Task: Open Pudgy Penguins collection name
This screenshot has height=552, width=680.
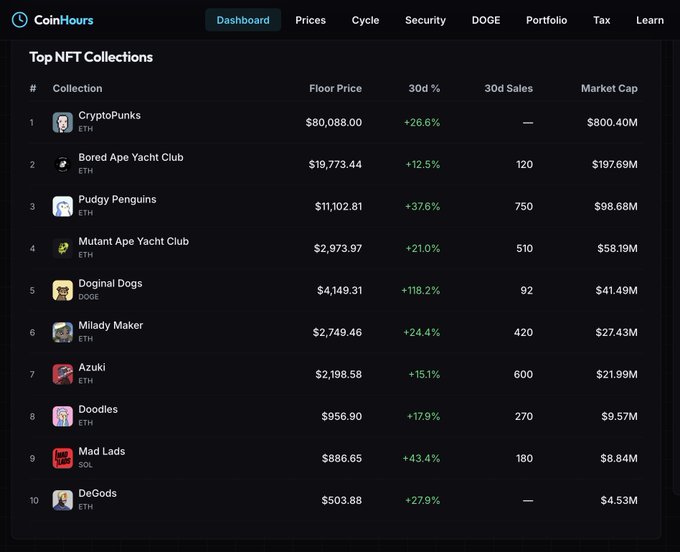Action: (117, 199)
